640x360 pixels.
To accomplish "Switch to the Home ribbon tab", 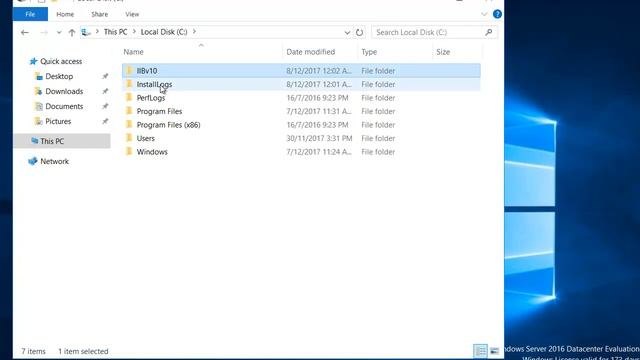I will (65, 14).
